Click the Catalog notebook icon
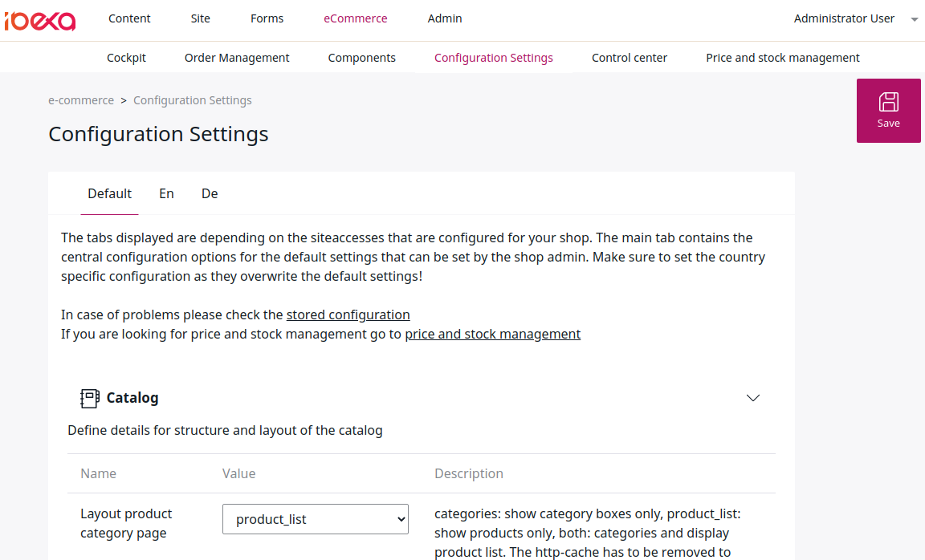925x560 pixels. pyautogui.click(x=90, y=399)
